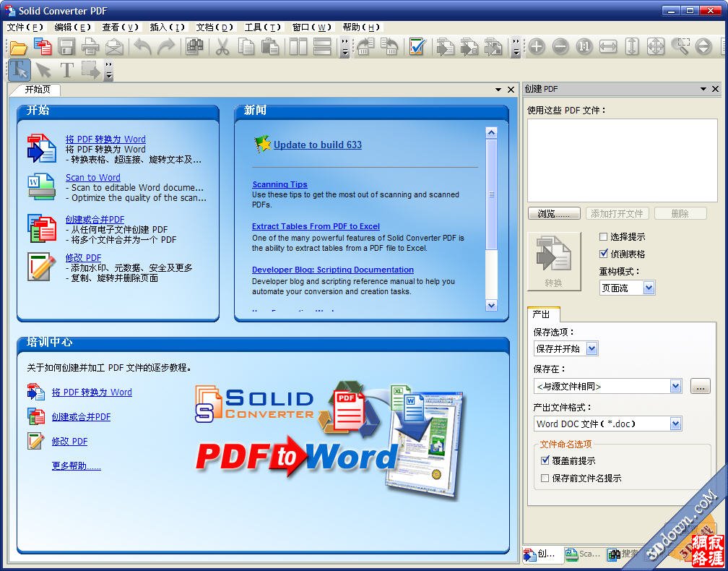Uncheck the 覆盖前提示 checkbox

(545, 460)
